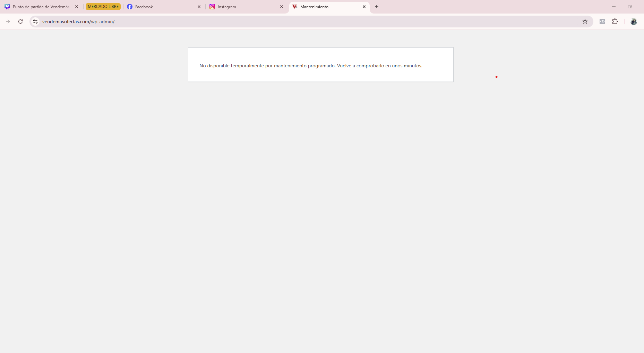Image resolution: width=644 pixels, height=353 pixels.
Task: Close the Instagram tab
Action: (x=282, y=7)
